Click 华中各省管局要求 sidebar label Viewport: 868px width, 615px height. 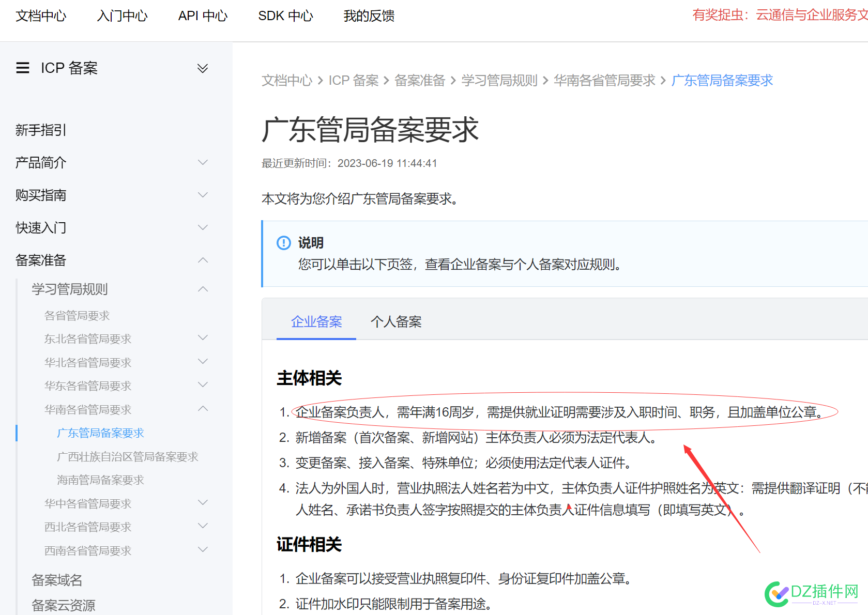click(88, 504)
